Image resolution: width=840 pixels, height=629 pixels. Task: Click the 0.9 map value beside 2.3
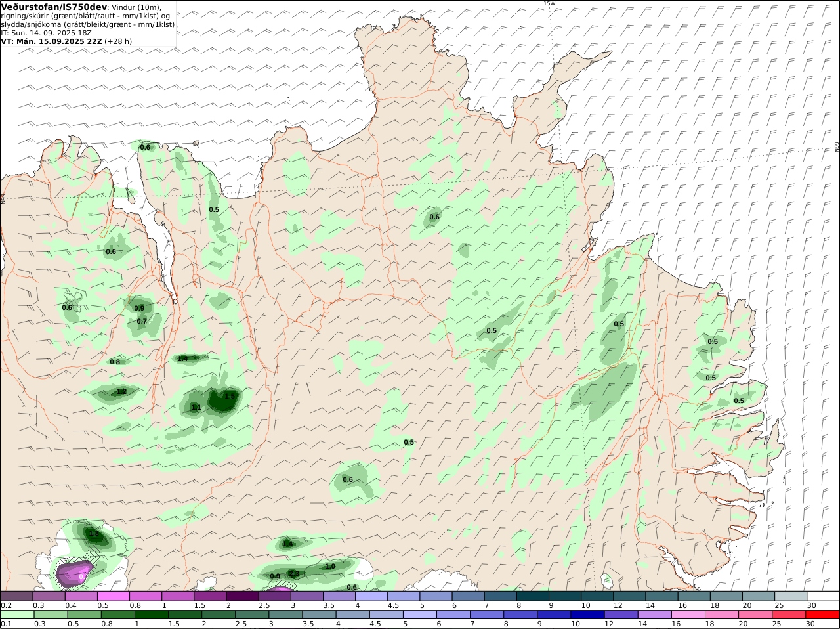point(275,576)
